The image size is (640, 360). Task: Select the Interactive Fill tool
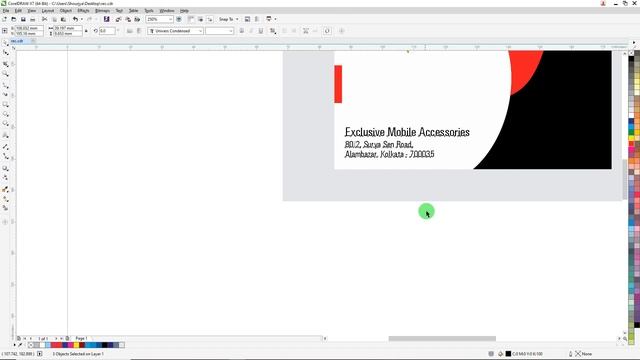pos(5,199)
